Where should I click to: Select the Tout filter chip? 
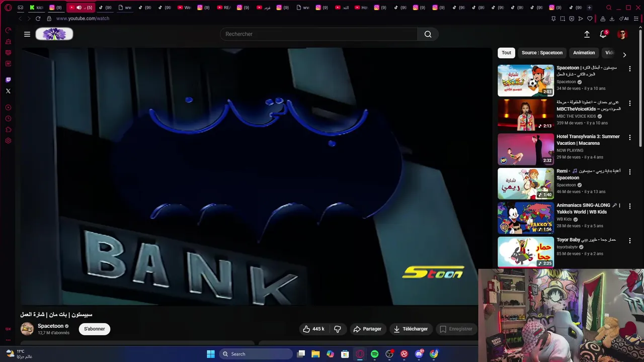point(506,53)
